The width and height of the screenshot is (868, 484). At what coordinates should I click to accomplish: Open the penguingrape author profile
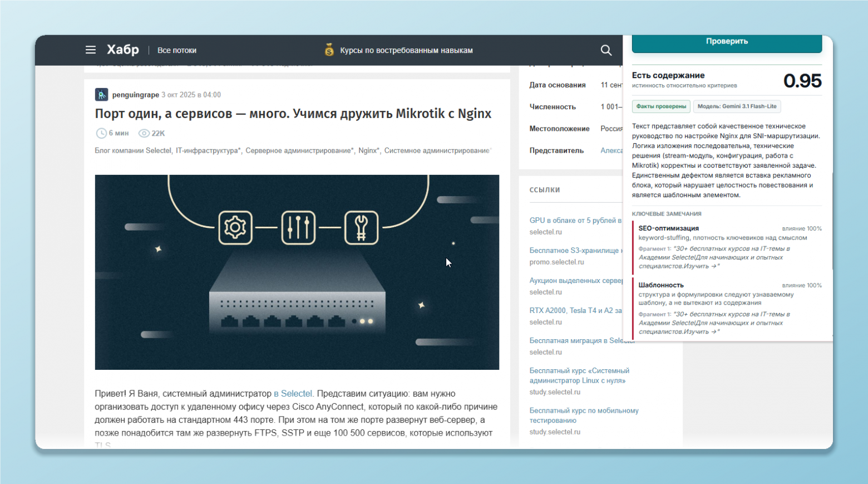point(136,95)
